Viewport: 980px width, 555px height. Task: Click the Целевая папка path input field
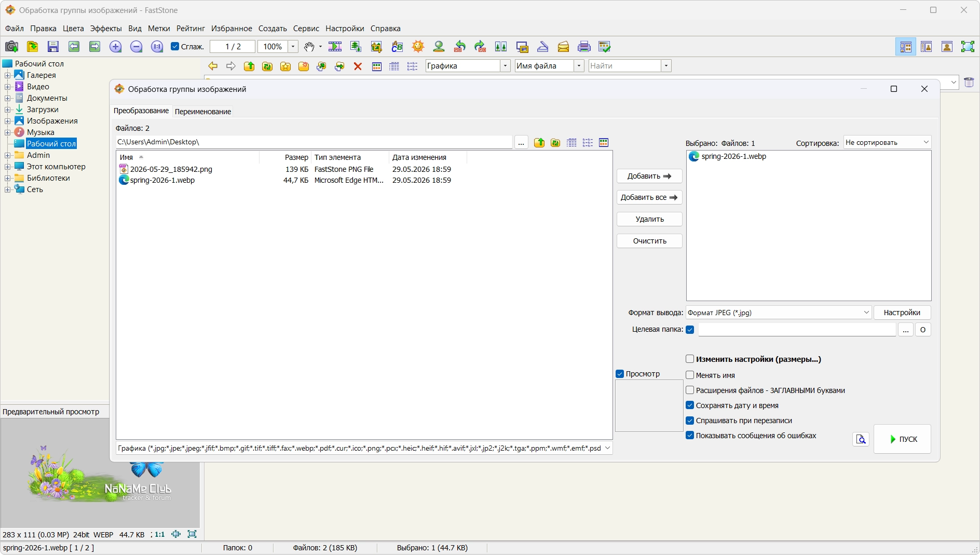797,330
